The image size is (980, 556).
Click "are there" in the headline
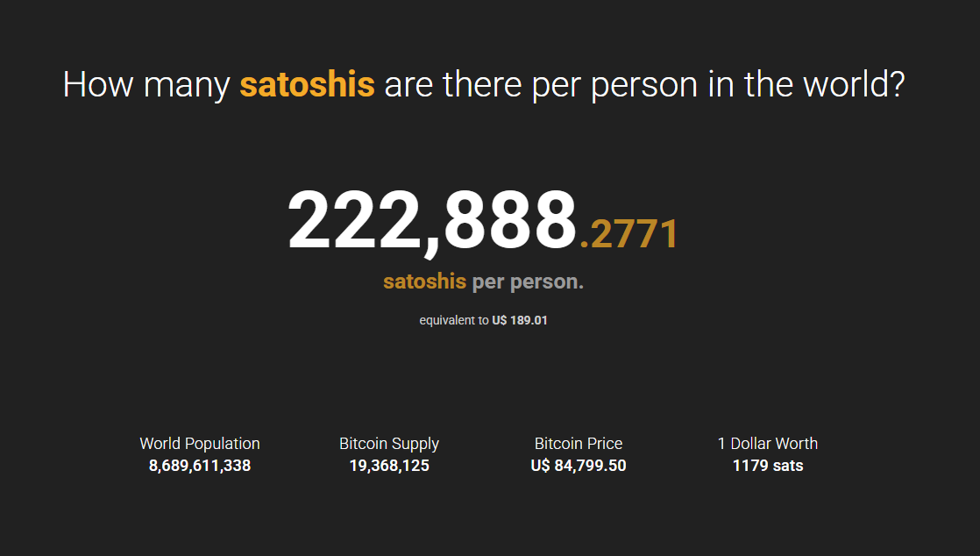point(452,84)
